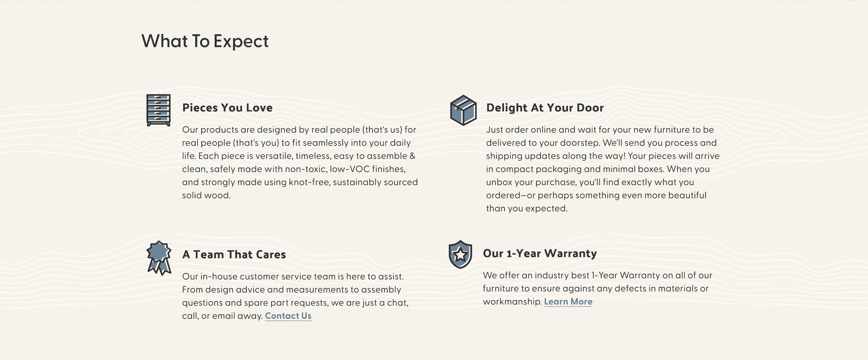Image resolution: width=868 pixels, height=360 pixels.
Task: Click the in-house customer service paragraph
Action: (x=295, y=296)
